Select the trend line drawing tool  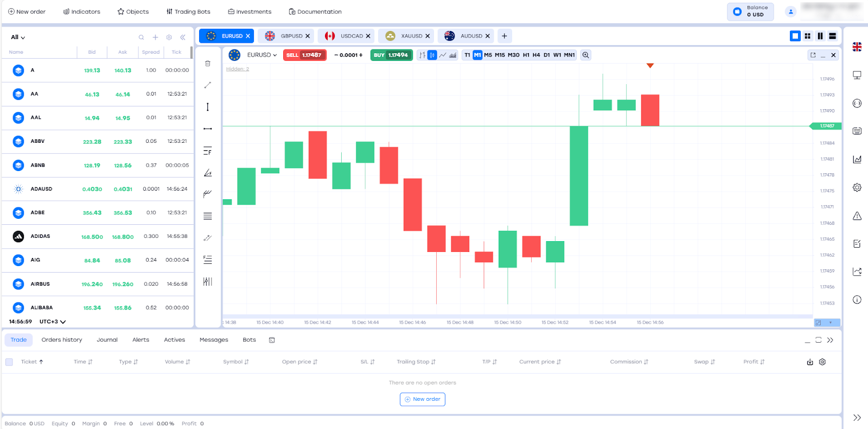point(207,85)
